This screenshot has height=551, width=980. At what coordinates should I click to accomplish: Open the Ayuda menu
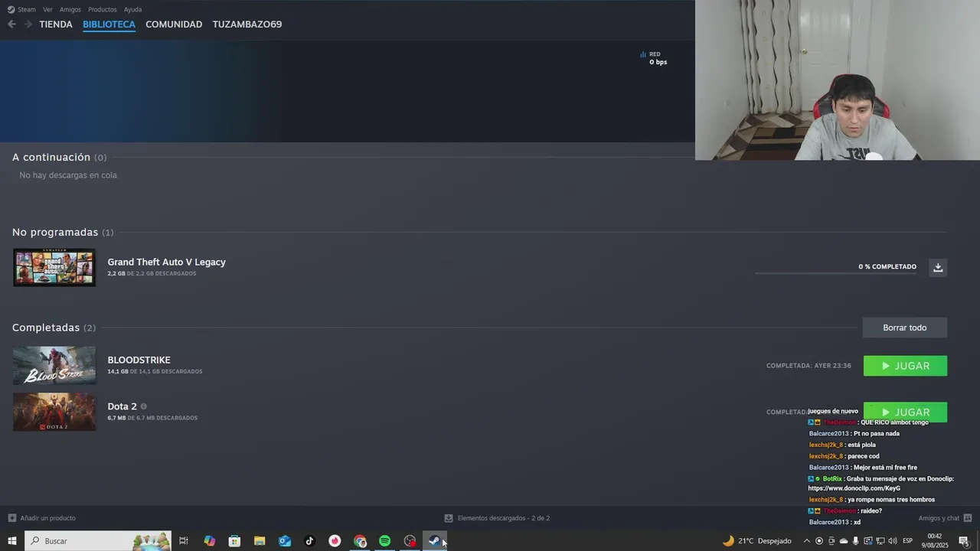click(132, 9)
